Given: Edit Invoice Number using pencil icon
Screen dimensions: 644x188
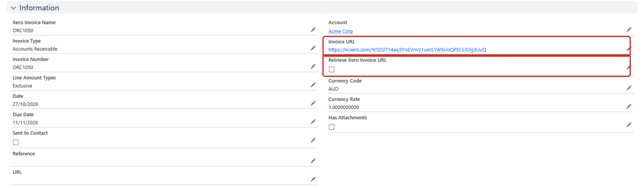Looking at the screenshot, I should [313, 67].
